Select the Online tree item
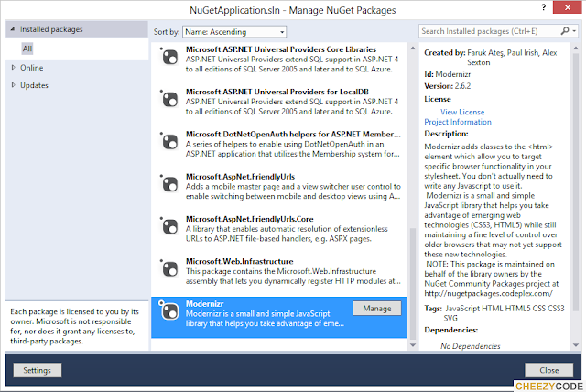Screen dimensions: 586x392 click(32, 68)
